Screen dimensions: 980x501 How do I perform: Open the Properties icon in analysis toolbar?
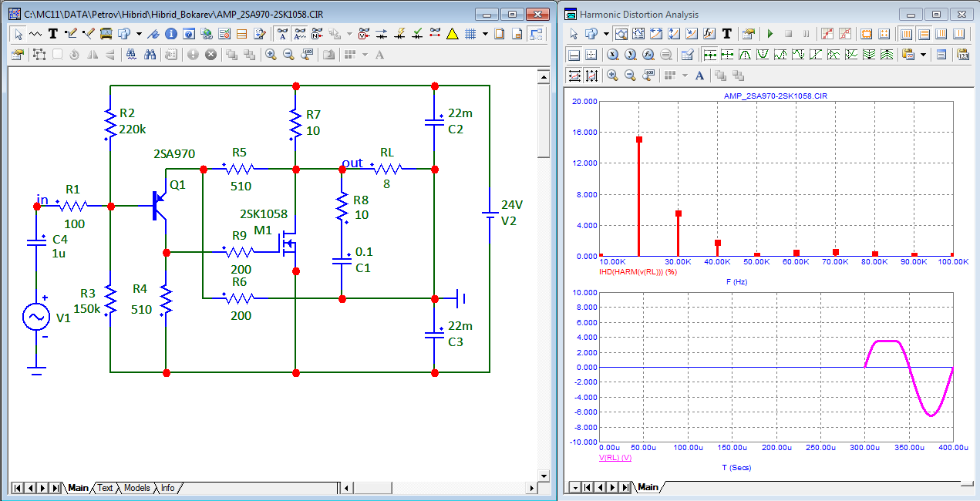click(x=747, y=34)
